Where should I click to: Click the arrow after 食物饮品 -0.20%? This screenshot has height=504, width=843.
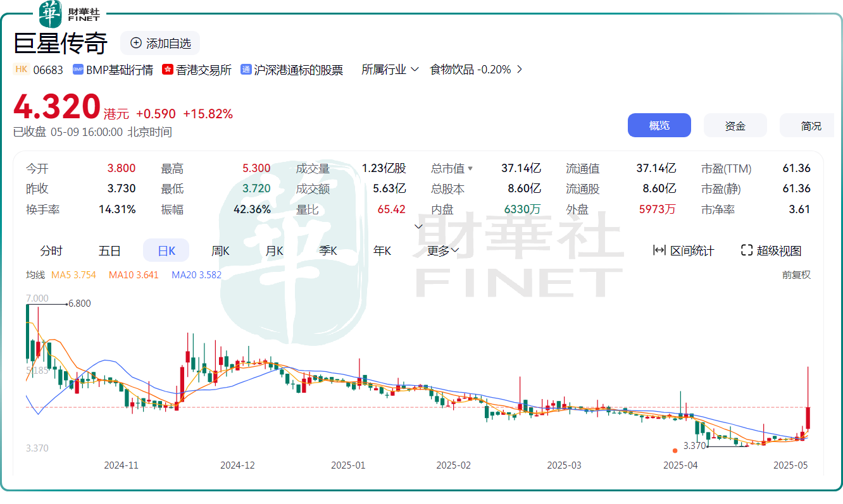(x=520, y=70)
